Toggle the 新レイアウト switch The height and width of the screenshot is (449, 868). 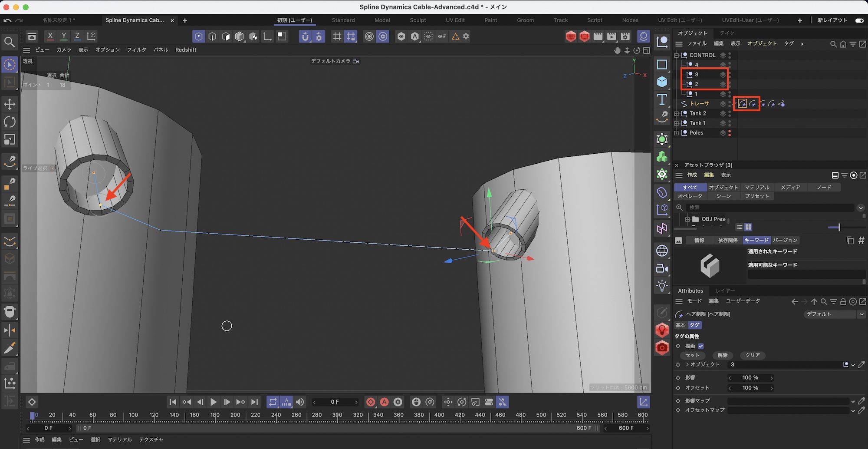[x=859, y=20]
